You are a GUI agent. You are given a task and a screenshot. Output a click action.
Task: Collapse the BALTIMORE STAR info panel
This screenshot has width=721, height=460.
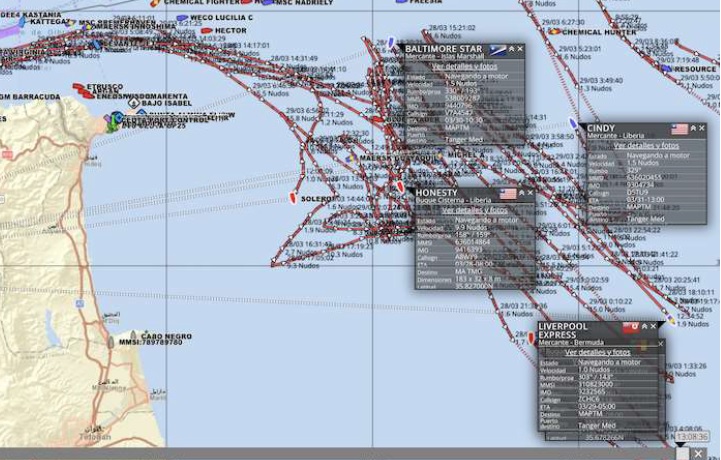(511, 48)
